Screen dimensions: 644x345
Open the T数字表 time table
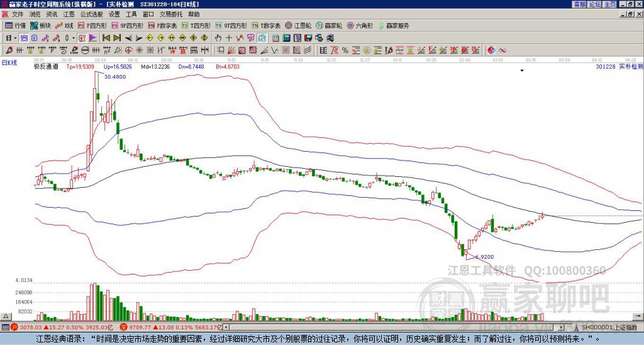click(x=266, y=25)
